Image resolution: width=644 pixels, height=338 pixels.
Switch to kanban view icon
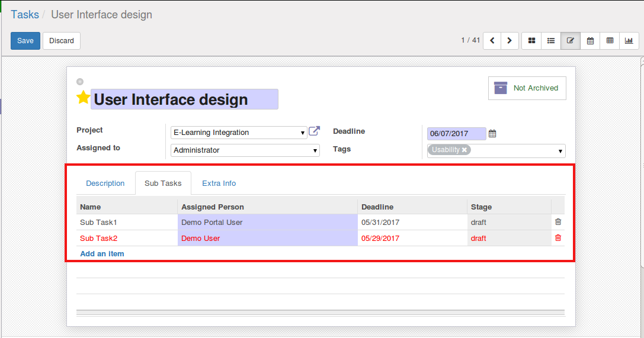pos(531,41)
